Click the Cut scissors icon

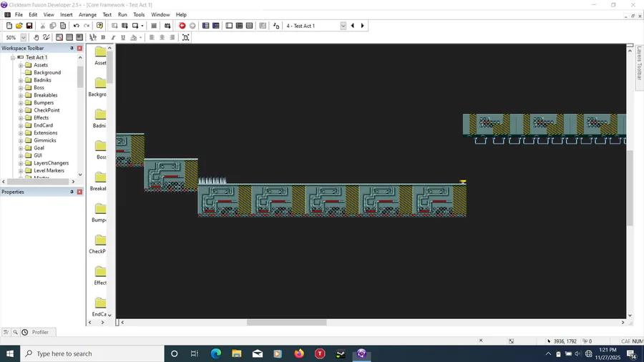(42, 26)
